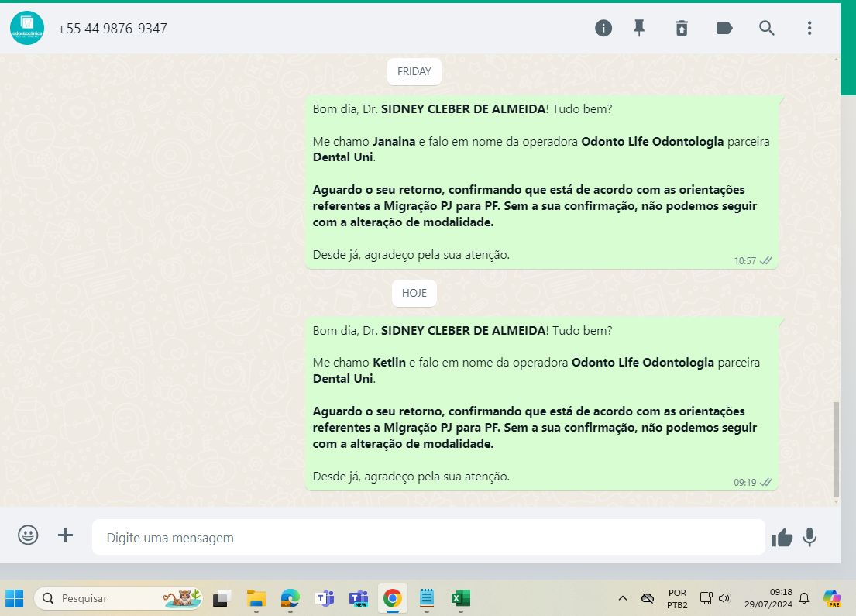Open the volume control tray icon
Viewport: 856px width, 616px height.
click(x=724, y=598)
